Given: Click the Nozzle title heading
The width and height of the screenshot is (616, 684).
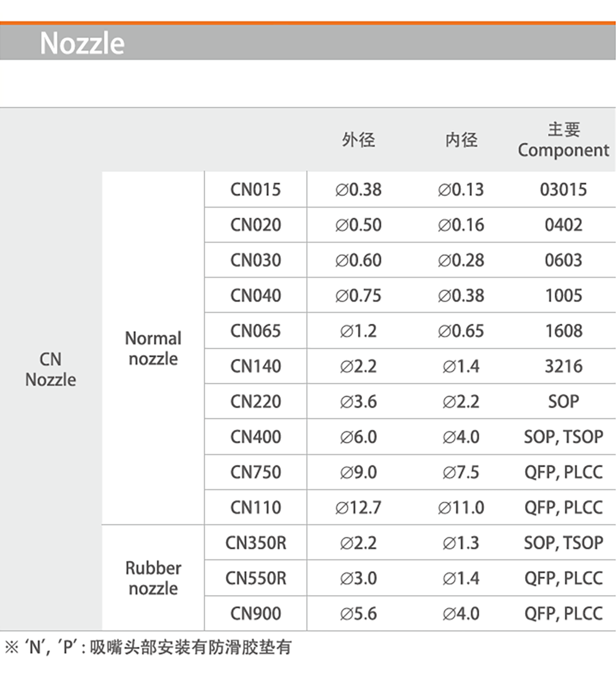Looking at the screenshot, I should [x=82, y=43].
